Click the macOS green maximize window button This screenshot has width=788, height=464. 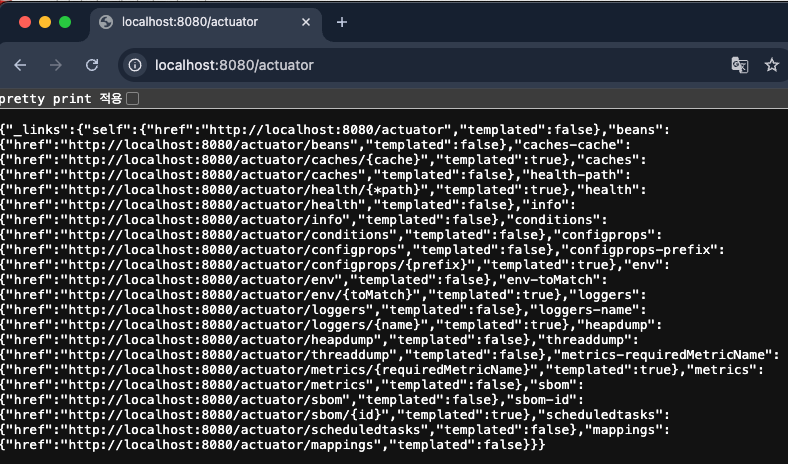[65, 22]
